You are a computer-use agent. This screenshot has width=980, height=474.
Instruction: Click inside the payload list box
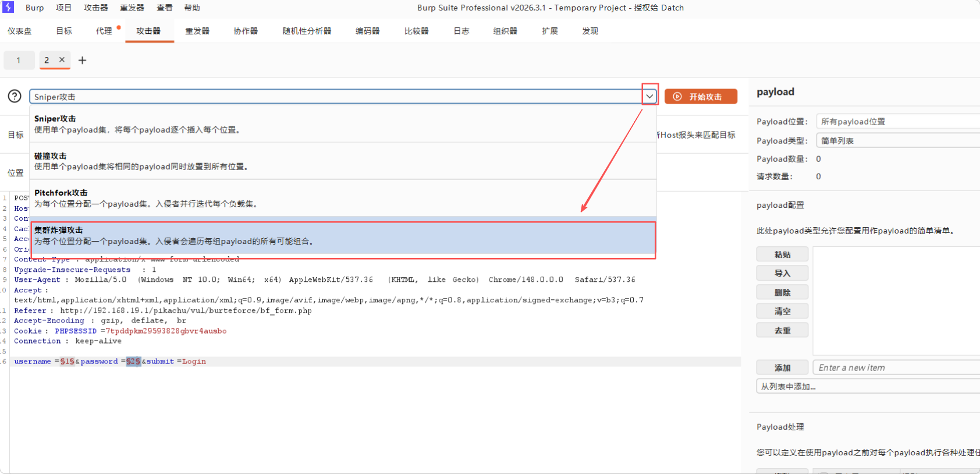897,301
